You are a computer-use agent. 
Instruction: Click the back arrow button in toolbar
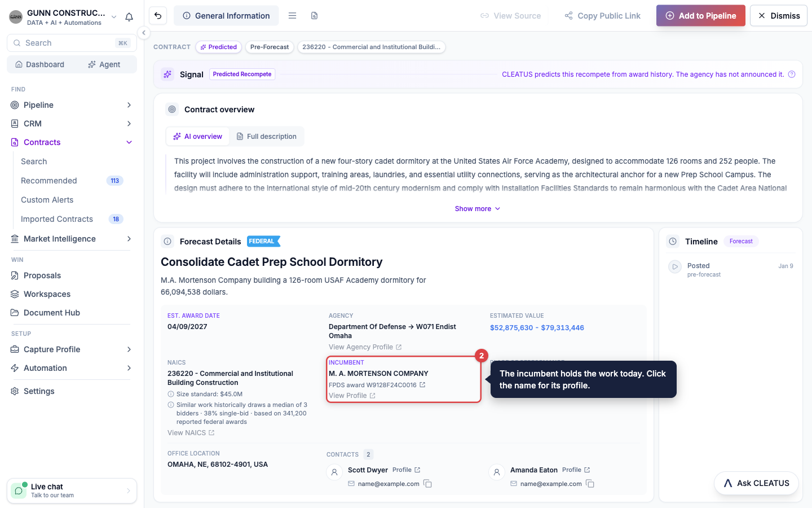point(158,16)
